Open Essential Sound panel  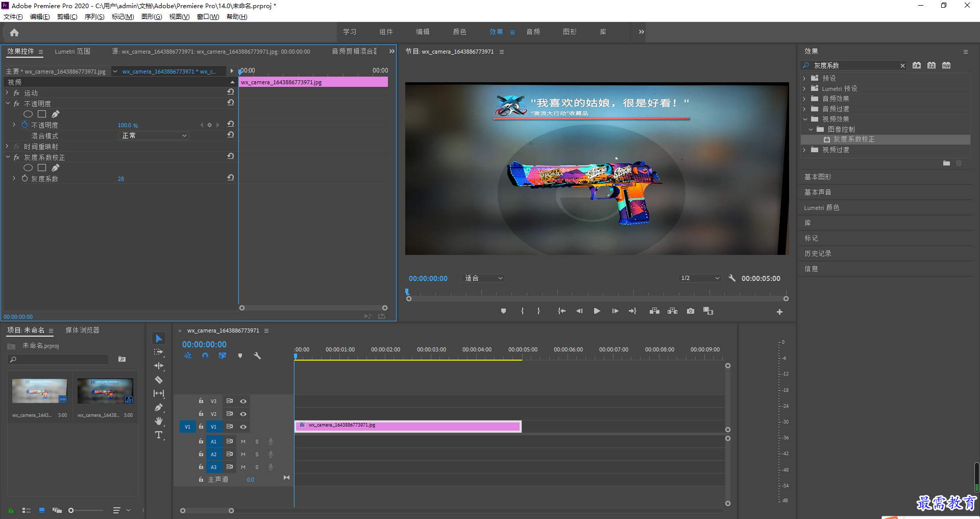click(818, 192)
